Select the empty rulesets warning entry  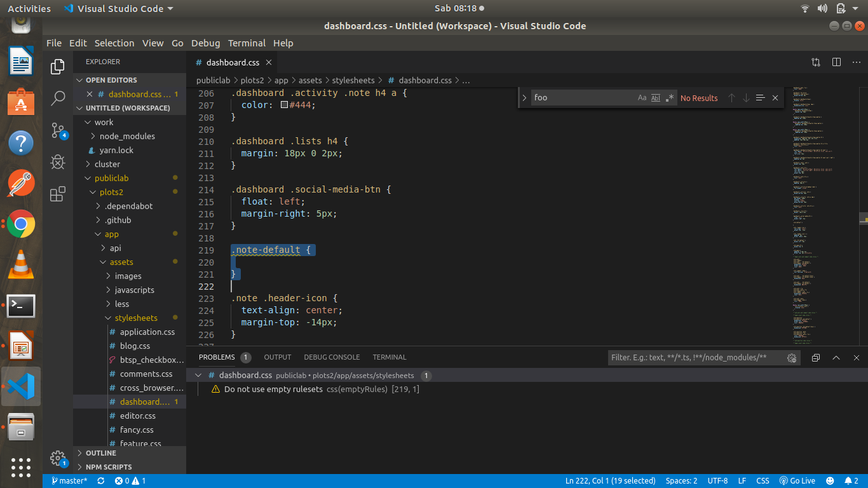click(x=527, y=389)
